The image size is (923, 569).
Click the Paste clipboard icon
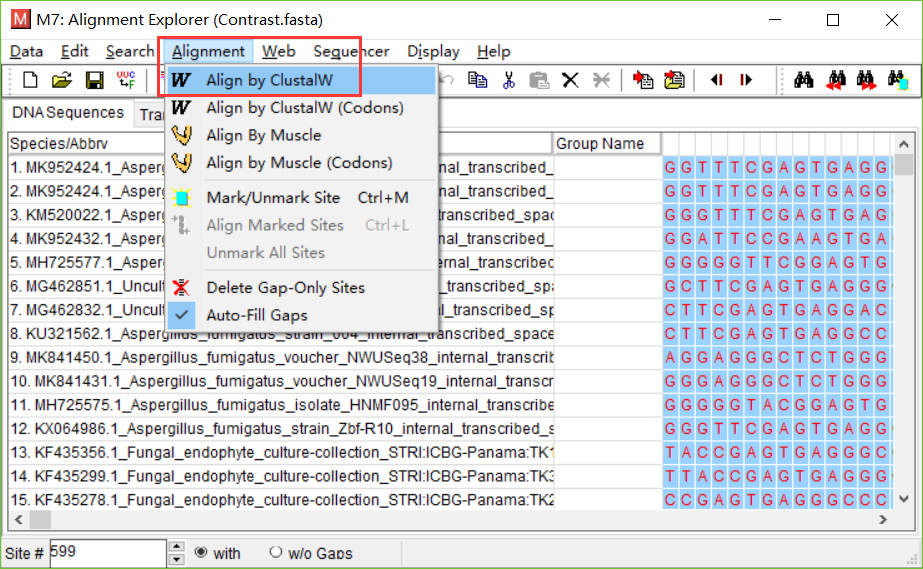(539, 79)
